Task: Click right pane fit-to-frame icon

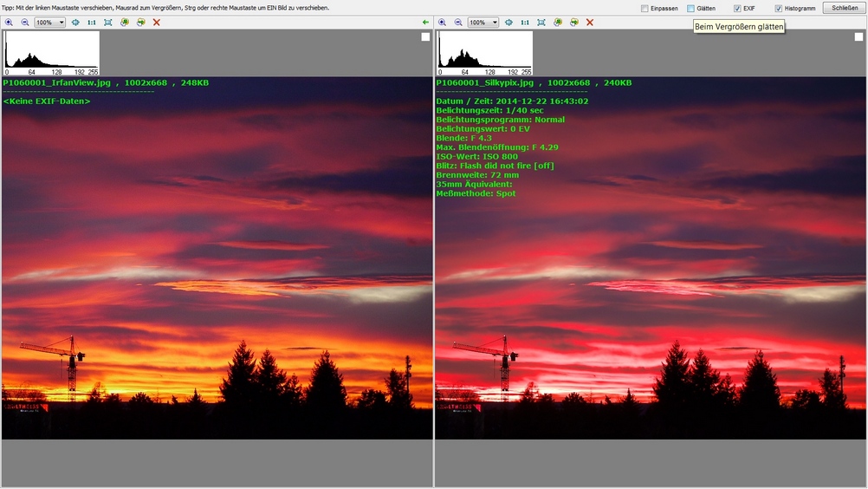Action: 541,23
